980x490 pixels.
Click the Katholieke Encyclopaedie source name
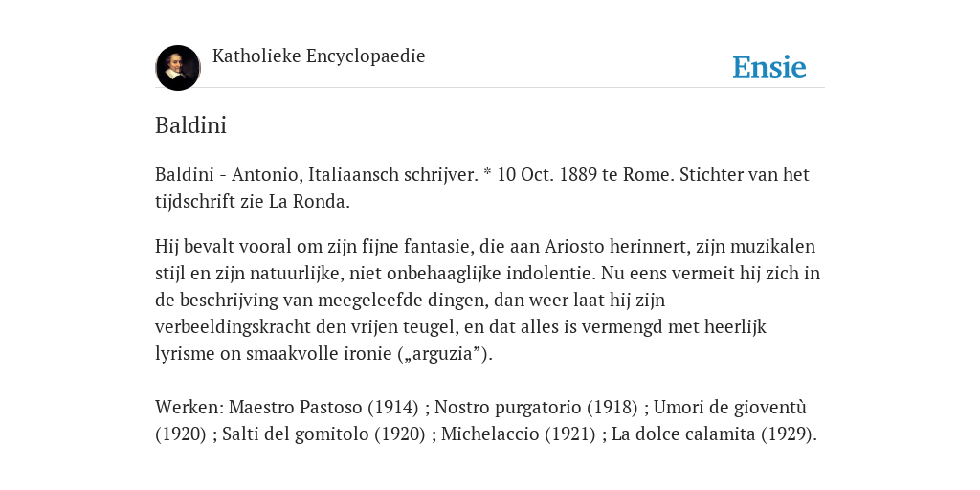pos(319,56)
